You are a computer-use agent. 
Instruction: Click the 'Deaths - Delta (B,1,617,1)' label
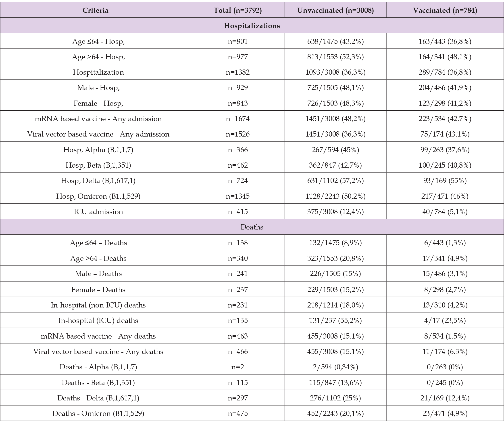(x=98, y=398)
